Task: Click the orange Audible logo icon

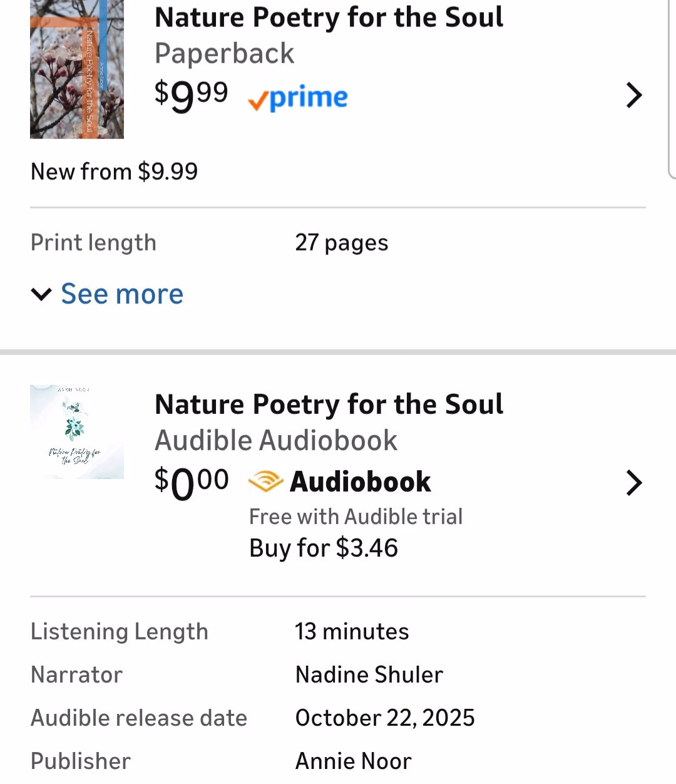Action: tap(265, 482)
